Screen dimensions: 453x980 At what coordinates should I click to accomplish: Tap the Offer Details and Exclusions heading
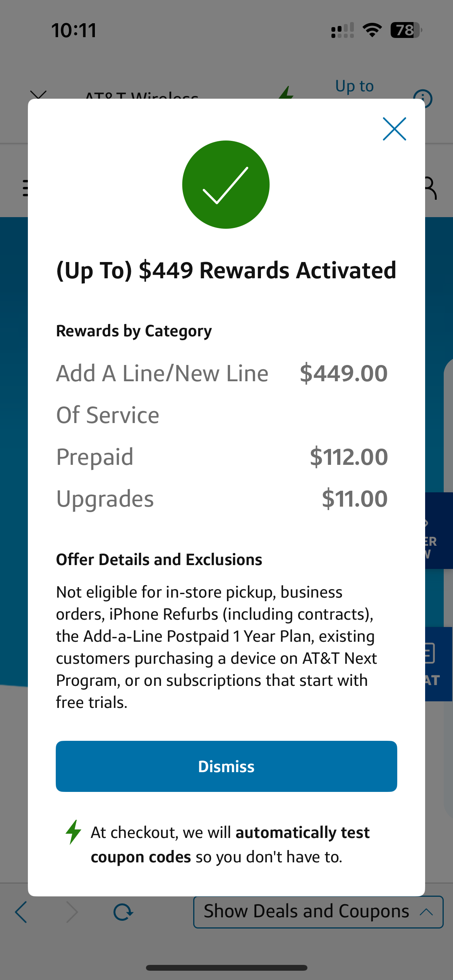159,560
